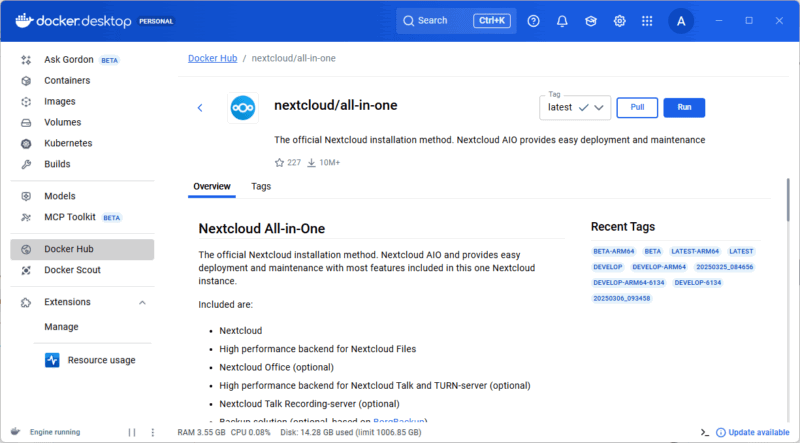Open the Volumes section icon
The width and height of the screenshot is (800, 443).
tap(26, 122)
